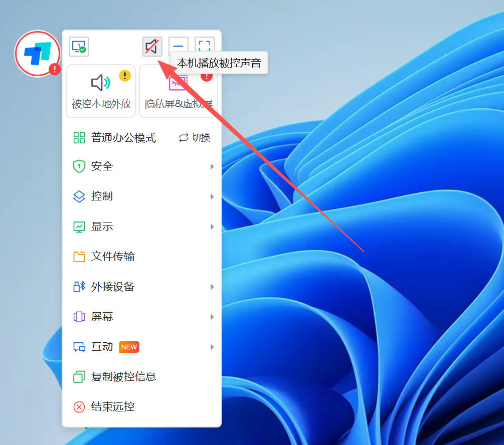Toggle the muted speaker sound button
Viewport: 504px width, 445px height.
point(152,47)
